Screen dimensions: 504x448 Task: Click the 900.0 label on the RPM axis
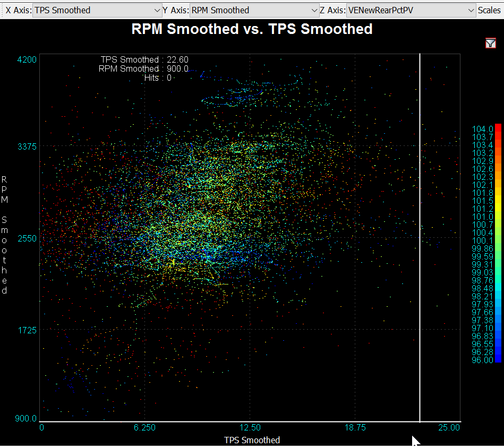[x=26, y=419]
